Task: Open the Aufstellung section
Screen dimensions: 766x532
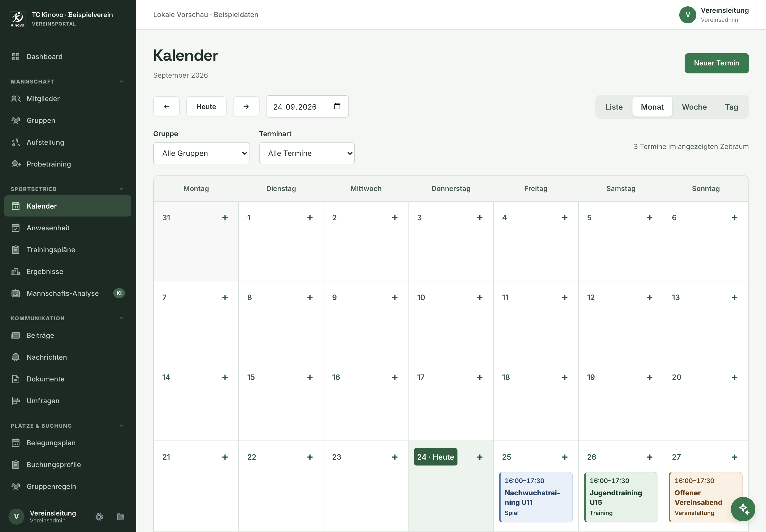Action: (x=68, y=142)
